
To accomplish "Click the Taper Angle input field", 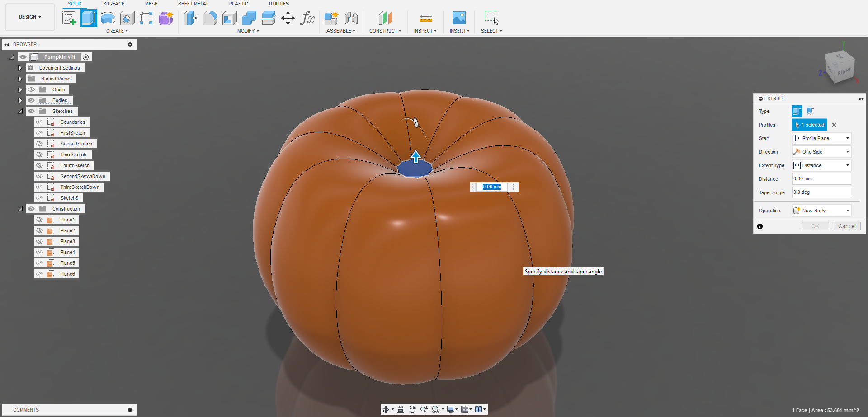I will point(821,192).
